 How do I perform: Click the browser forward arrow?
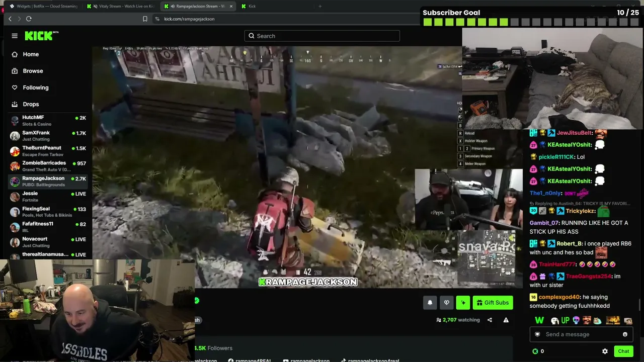tap(19, 19)
